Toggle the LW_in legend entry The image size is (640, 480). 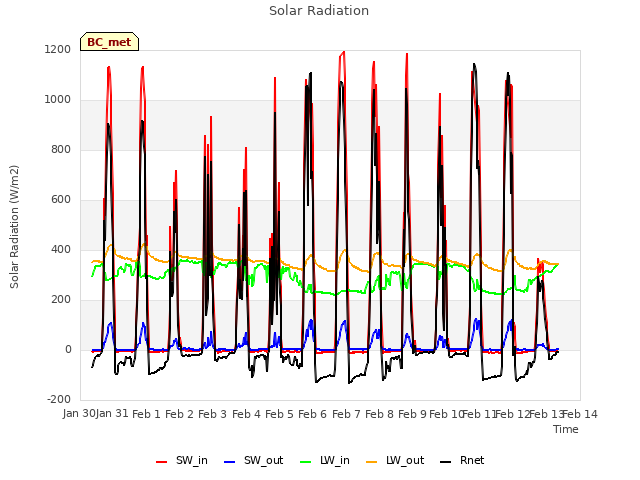325,461
